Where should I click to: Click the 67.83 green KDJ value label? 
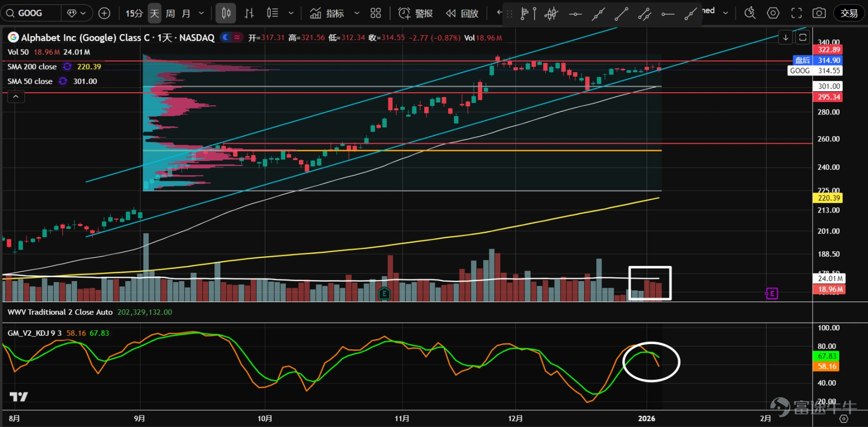pyautogui.click(x=827, y=356)
